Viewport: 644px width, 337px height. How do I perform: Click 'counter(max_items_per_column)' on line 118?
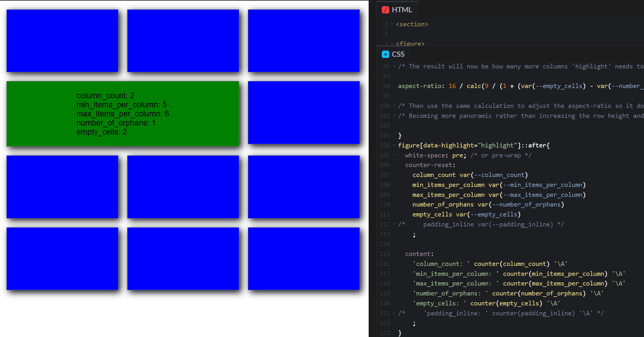(555, 283)
